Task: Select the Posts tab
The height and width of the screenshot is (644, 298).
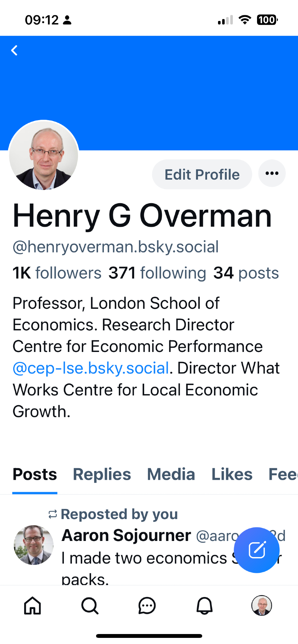Action: (35, 474)
